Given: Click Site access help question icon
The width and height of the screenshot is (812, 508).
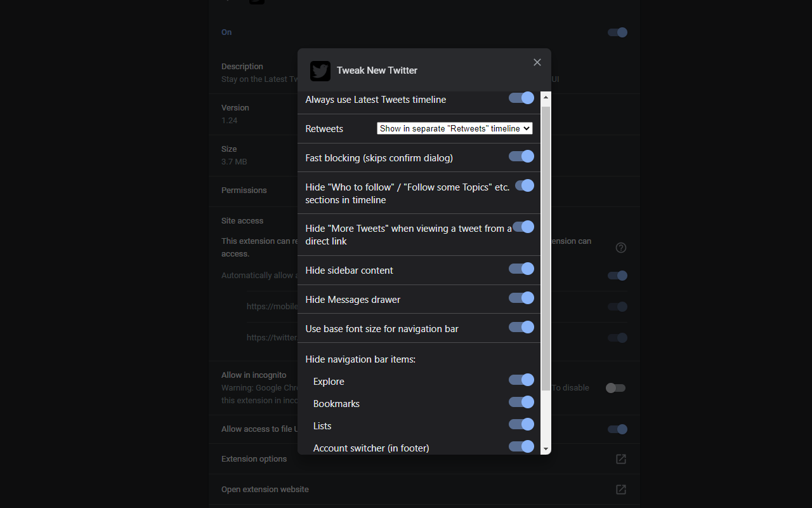Looking at the screenshot, I should (621, 248).
